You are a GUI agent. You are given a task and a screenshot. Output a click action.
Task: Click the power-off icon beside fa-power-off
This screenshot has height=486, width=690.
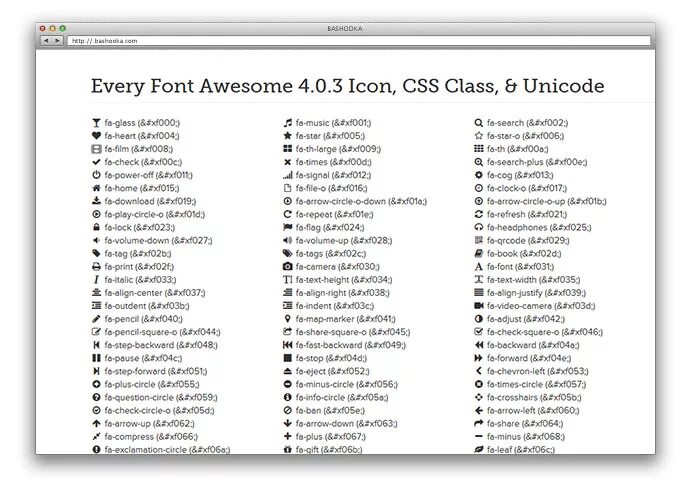tap(96, 175)
